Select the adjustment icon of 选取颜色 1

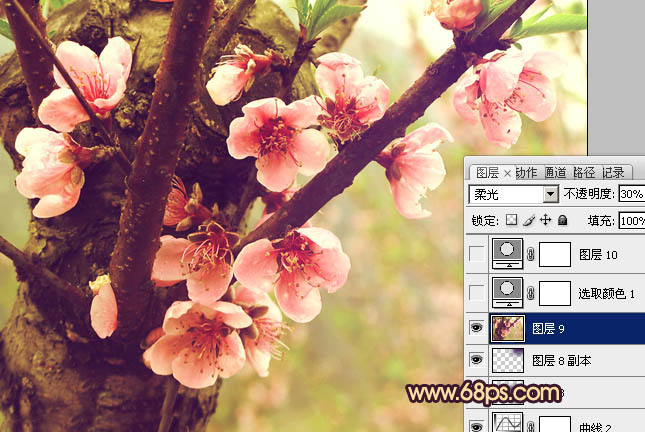508,291
